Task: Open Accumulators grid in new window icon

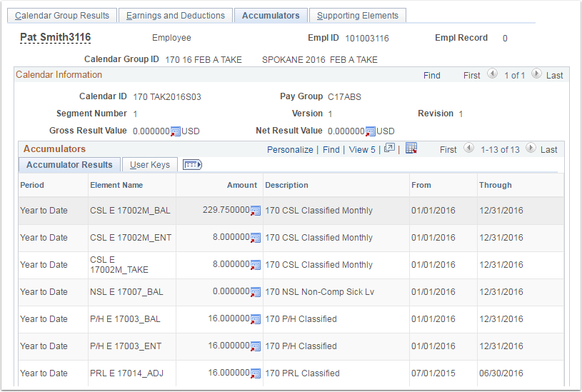Action: tap(389, 148)
